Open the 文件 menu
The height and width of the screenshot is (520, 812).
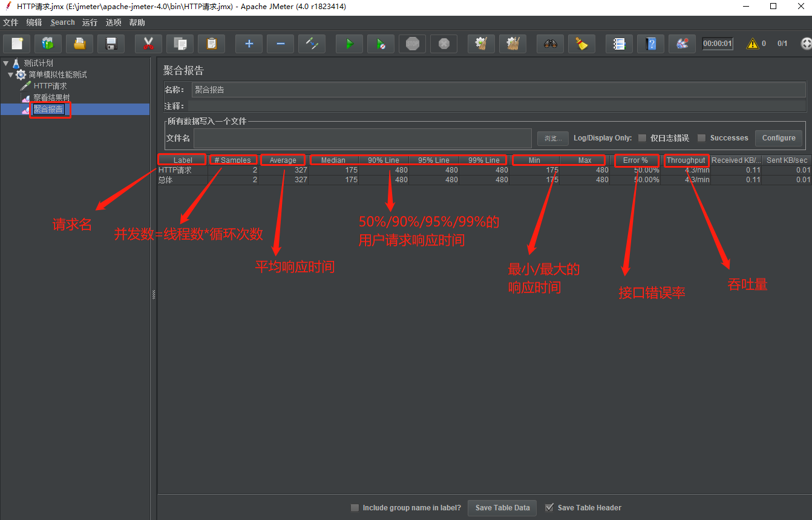[10, 22]
